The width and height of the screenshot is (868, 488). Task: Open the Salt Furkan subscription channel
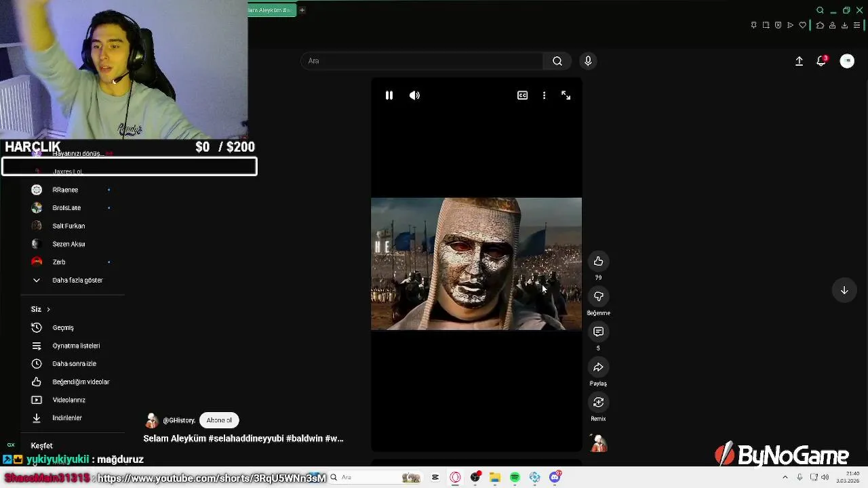point(68,226)
